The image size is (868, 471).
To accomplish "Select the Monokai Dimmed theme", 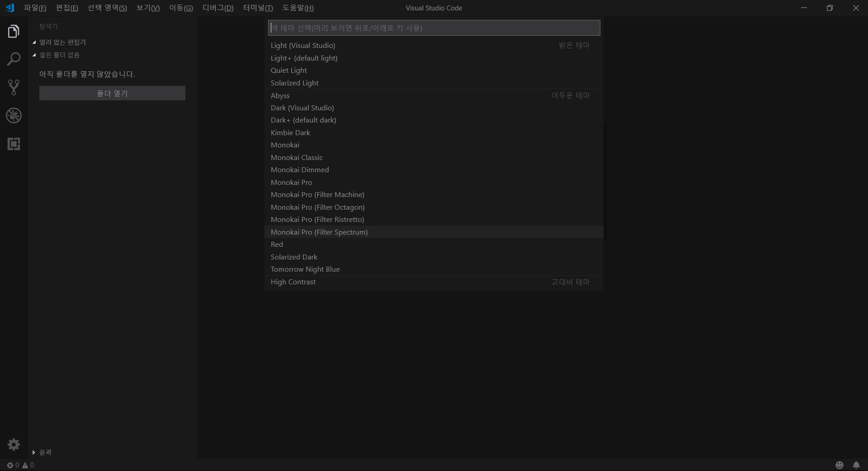I will [x=434, y=170].
